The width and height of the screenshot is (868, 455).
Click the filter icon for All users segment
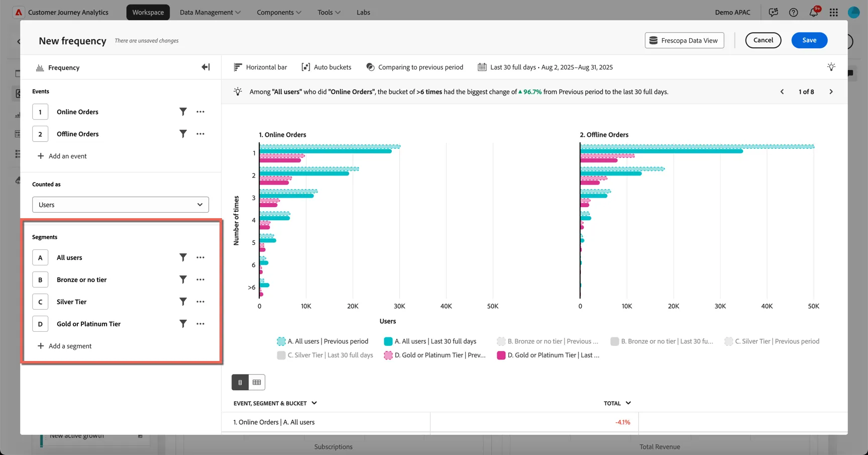pyautogui.click(x=183, y=257)
